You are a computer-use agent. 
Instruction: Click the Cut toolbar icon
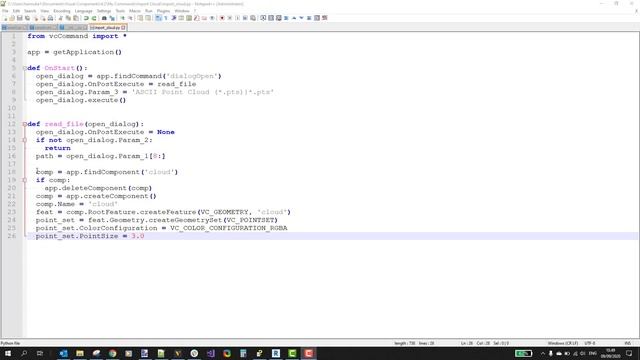click(x=60, y=18)
